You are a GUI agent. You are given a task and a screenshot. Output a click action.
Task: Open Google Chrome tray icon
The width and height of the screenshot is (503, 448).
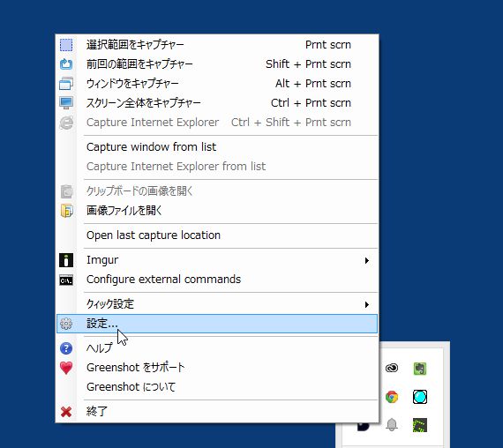[x=392, y=397]
